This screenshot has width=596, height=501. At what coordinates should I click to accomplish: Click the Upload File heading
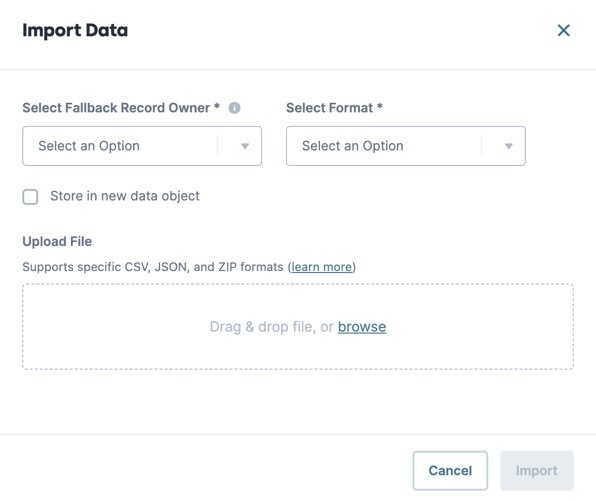coord(57,241)
